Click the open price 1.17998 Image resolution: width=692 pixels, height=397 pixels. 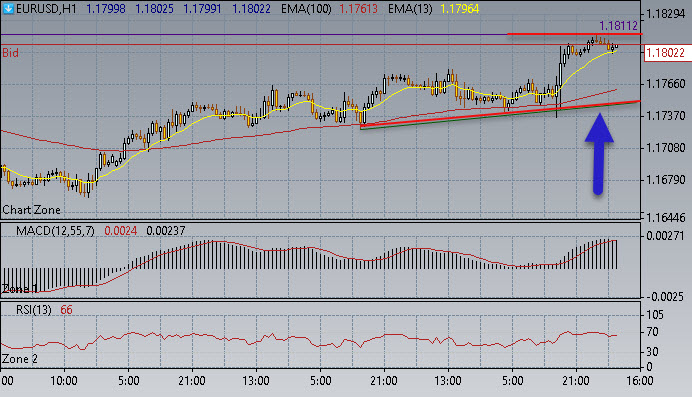(x=105, y=8)
